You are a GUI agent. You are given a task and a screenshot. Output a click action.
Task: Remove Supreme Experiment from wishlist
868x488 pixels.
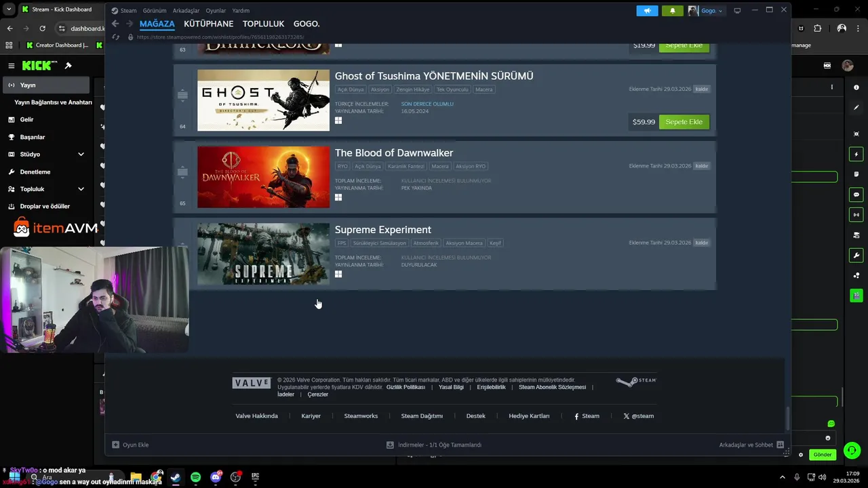pos(701,243)
